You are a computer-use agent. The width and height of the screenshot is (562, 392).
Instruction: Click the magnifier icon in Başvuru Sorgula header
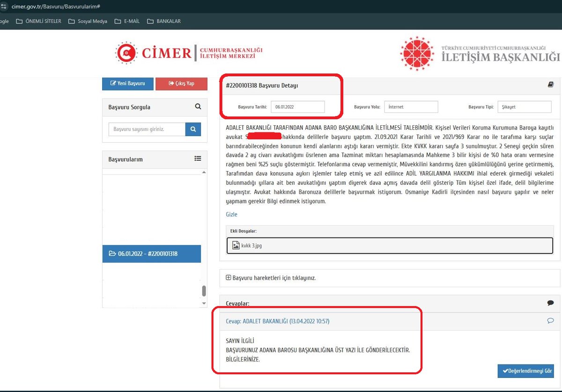[198, 107]
